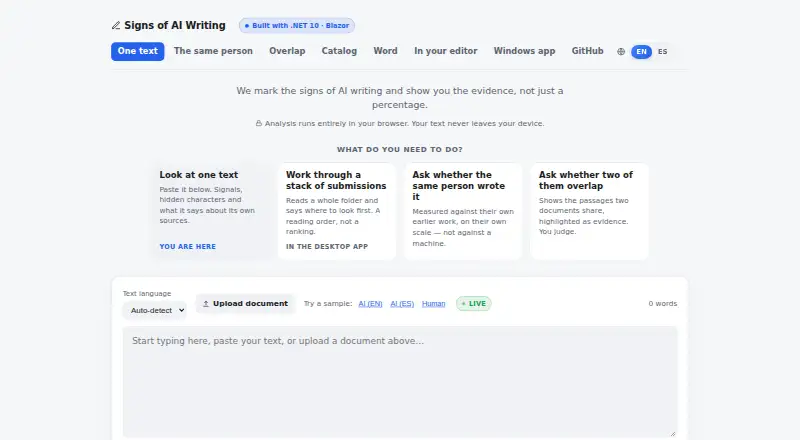The width and height of the screenshot is (800, 440).
Task: Open the Catalog tab
Action: (339, 51)
